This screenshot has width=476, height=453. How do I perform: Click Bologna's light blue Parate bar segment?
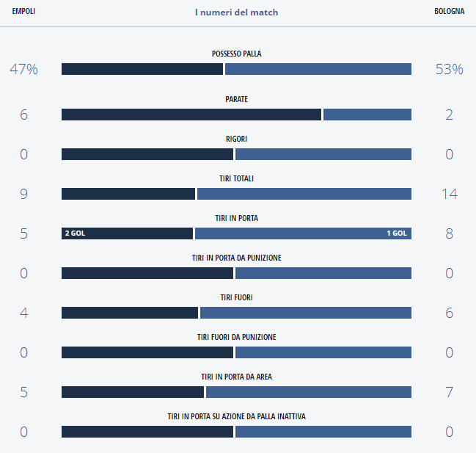tap(367, 115)
